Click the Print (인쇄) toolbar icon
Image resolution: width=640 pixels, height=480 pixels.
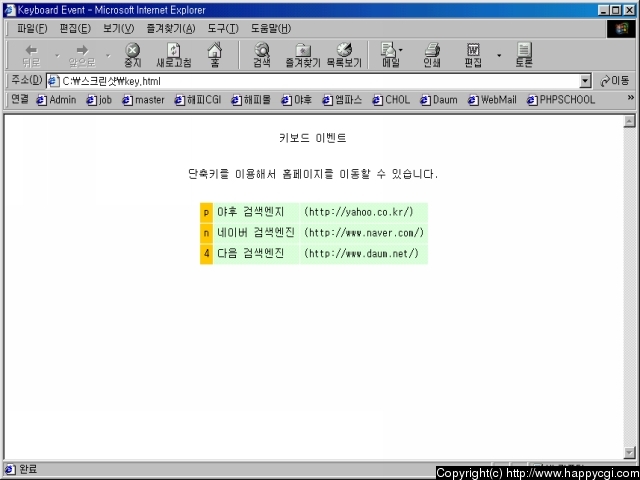tap(432, 54)
